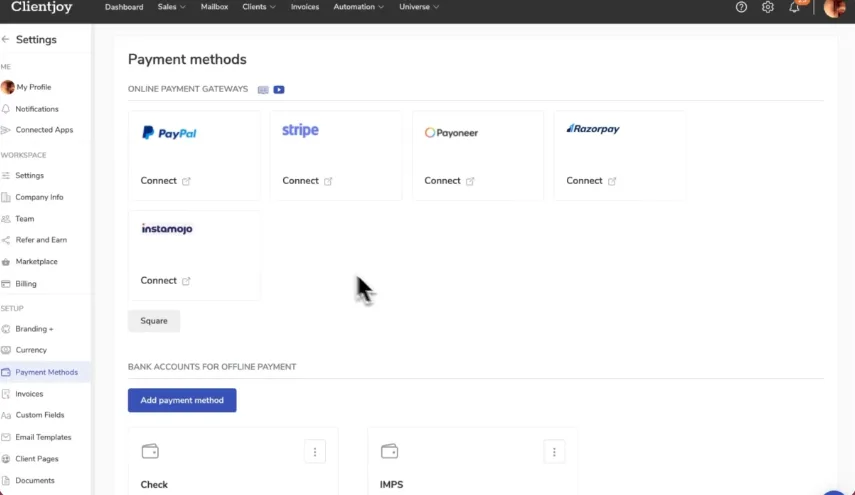Open the help question mark icon

pyautogui.click(x=741, y=7)
